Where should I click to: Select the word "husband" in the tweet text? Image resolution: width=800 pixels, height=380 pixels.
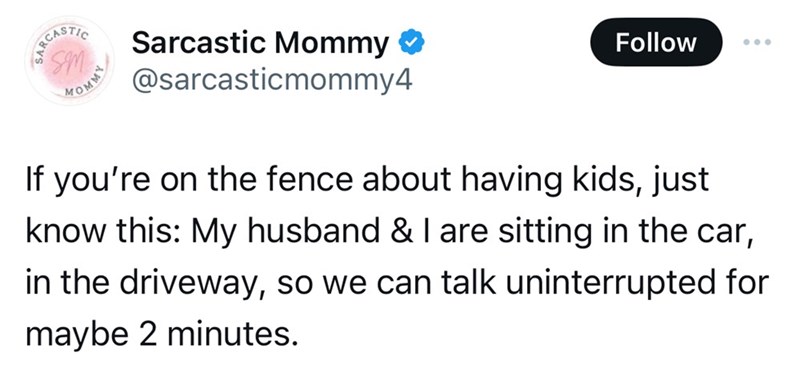coord(321,231)
